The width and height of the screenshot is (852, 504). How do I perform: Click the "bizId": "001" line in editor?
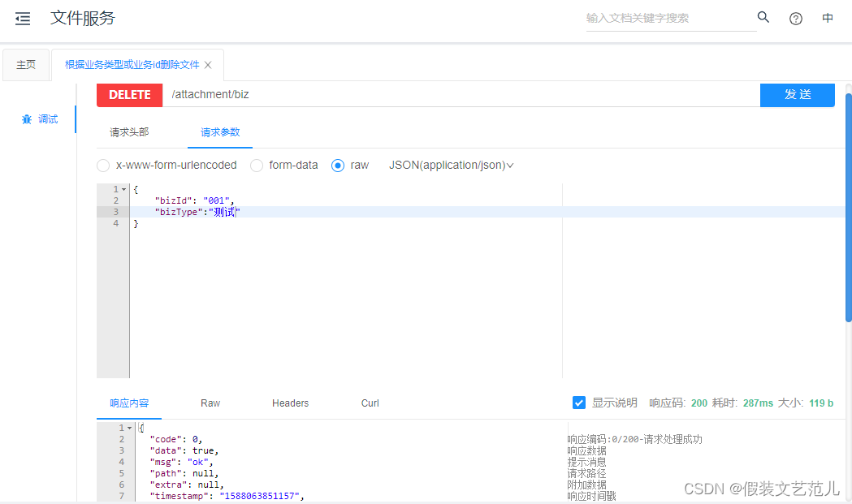tap(194, 201)
